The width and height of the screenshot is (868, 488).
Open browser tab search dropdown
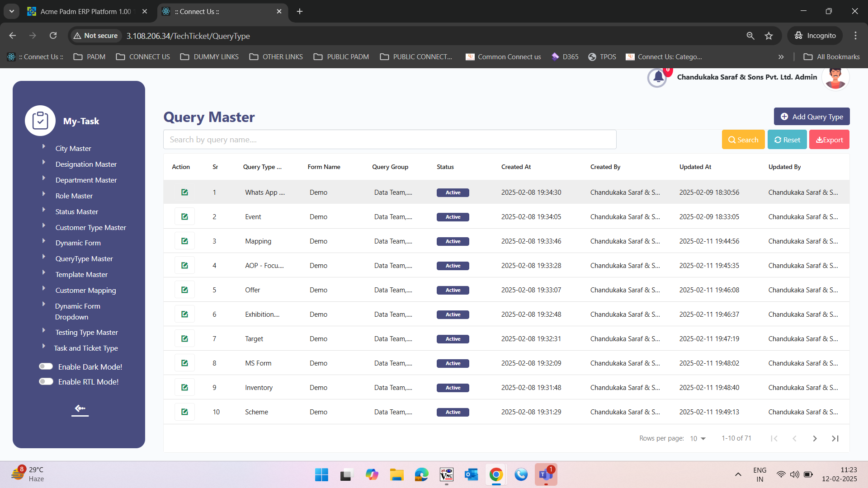tap(11, 11)
